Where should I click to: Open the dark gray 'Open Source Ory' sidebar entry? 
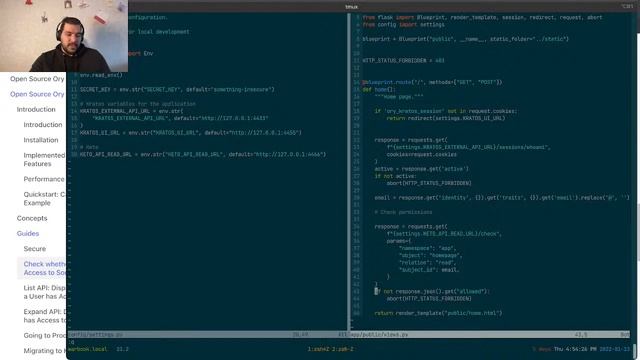(37, 79)
